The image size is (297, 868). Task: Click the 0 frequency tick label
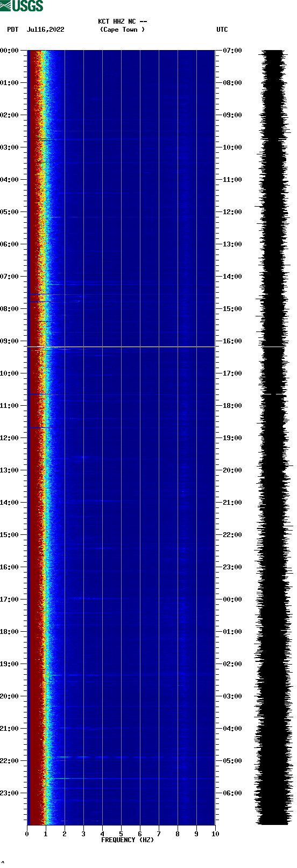27,834
